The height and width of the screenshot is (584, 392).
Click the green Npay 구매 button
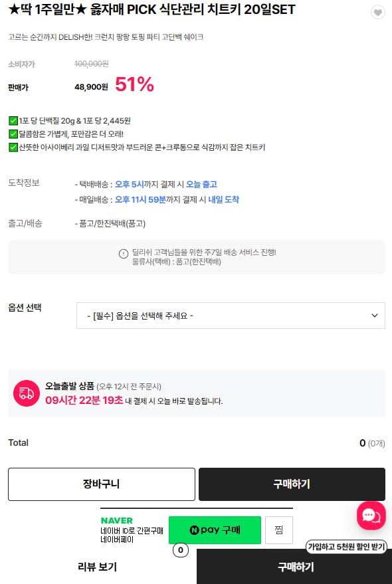(x=215, y=530)
